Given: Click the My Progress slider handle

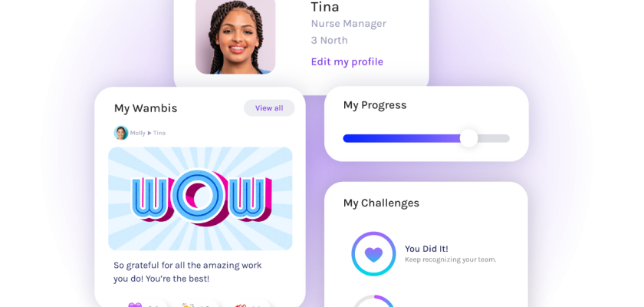Looking at the screenshot, I should (468, 138).
